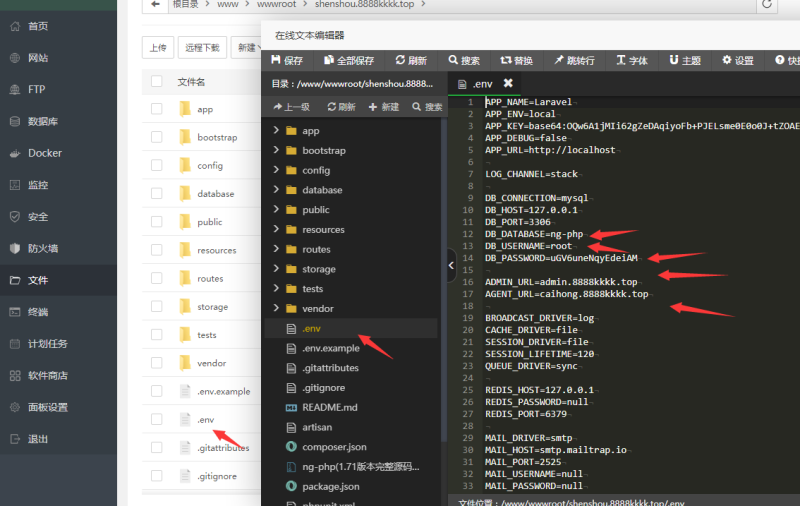Click 设置 settings in editor toolbar
The height and width of the screenshot is (506, 800).
pos(738,60)
